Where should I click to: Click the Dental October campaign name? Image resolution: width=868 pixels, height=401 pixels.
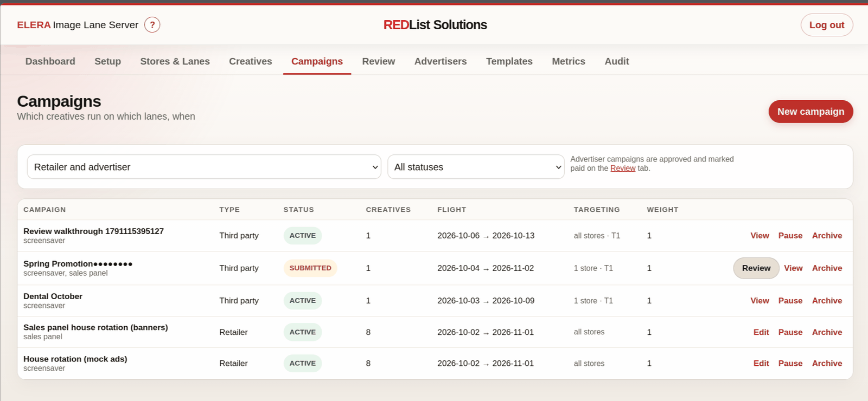pos(53,296)
